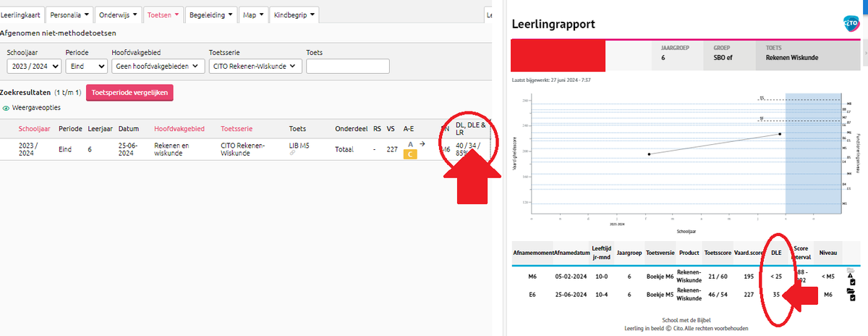Image resolution: width=868 pixels, height=336 pixels.
Task: Open the folder icon in the E6 report row
Action: [x=851, y=291]
